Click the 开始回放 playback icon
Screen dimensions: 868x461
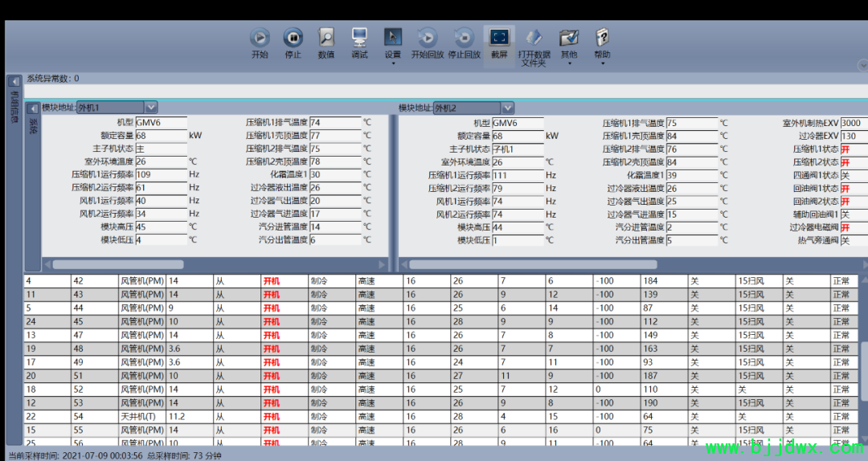pos(427,38)
